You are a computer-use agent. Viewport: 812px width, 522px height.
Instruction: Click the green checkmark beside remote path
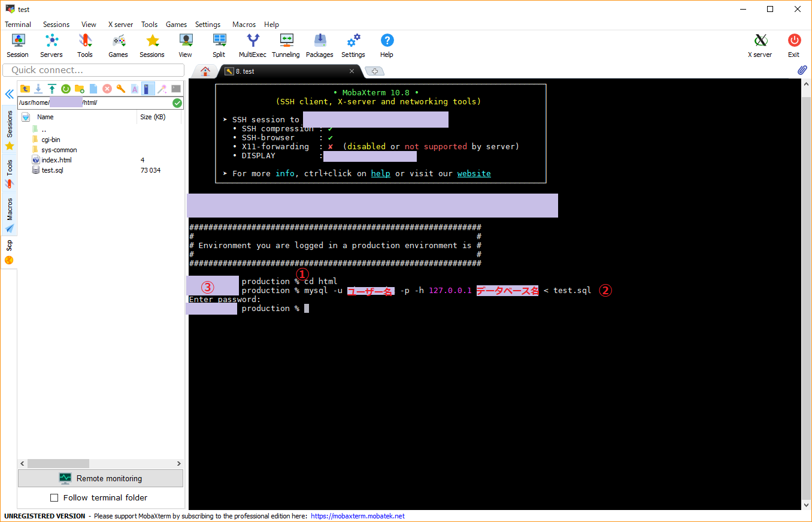[177, 103]
